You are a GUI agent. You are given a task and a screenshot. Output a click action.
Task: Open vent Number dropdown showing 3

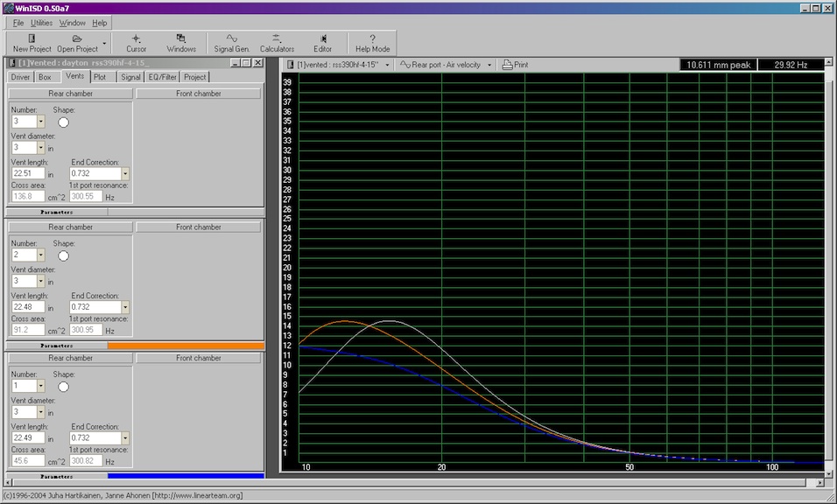point(40,122)
